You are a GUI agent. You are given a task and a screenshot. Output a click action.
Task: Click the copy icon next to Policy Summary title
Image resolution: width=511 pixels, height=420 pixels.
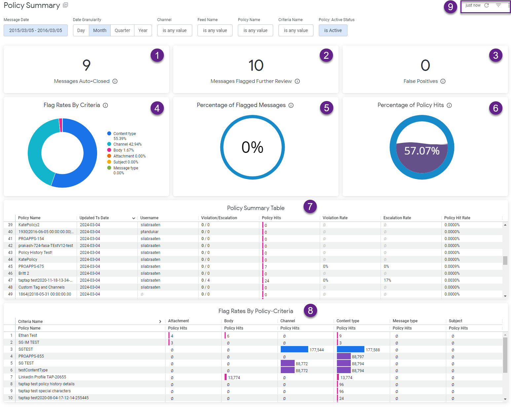coord(65,5)
